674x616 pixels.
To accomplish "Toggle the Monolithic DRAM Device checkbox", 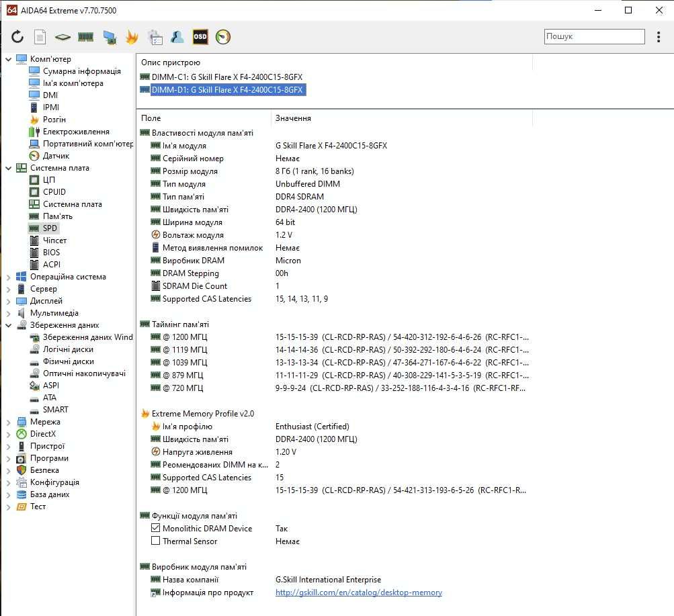I will point(156,528).
